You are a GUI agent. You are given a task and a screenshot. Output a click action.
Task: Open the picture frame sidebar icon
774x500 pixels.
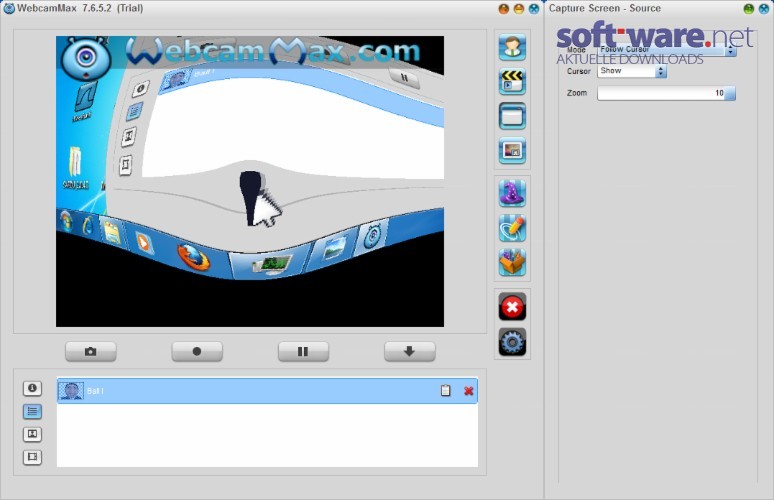pos(32,434)
